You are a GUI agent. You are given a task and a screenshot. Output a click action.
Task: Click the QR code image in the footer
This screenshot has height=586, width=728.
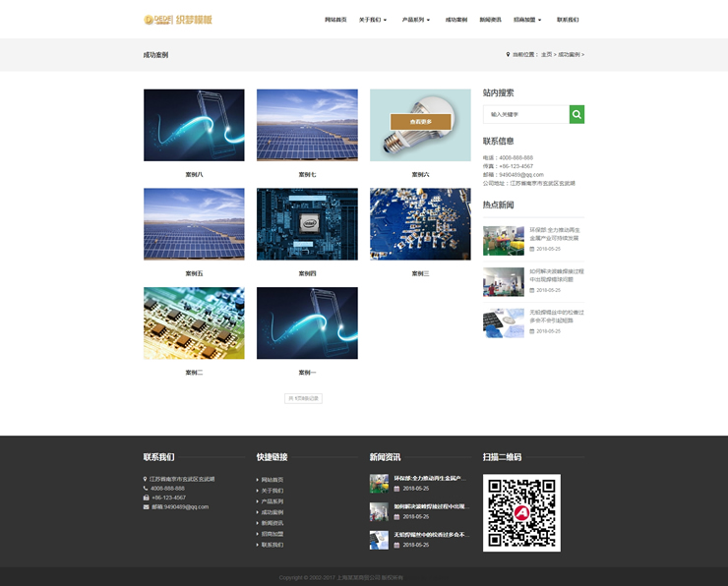[521, 512]
